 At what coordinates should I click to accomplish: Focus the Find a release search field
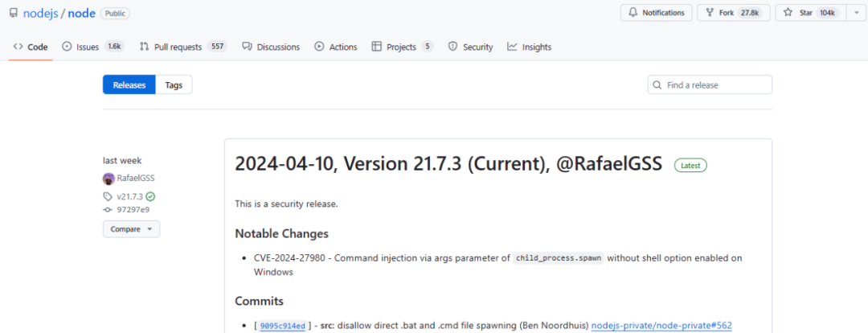click(710, 84)
